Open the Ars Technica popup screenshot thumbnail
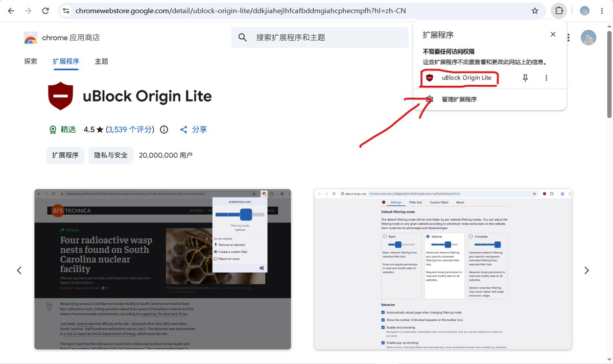The width and height of the screenshot is (613, 364). [162, 270]
